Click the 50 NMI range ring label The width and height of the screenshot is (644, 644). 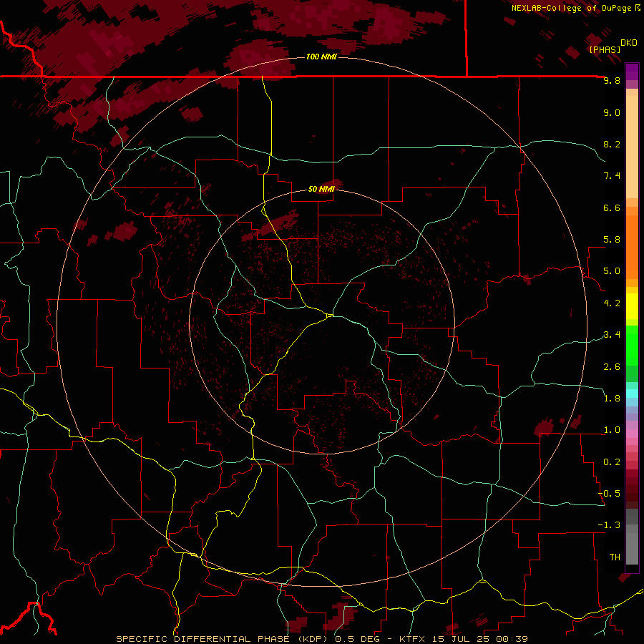click(321, 189)
